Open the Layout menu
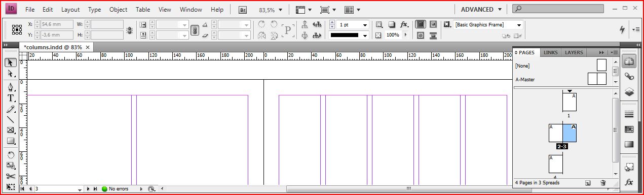Viewport: 644px width, 195px height. point(70,10)
